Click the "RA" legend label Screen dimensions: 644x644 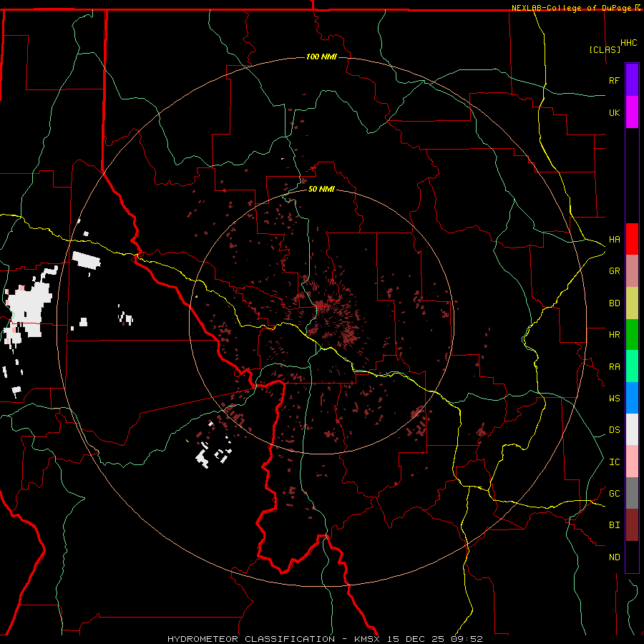[614, 367]
